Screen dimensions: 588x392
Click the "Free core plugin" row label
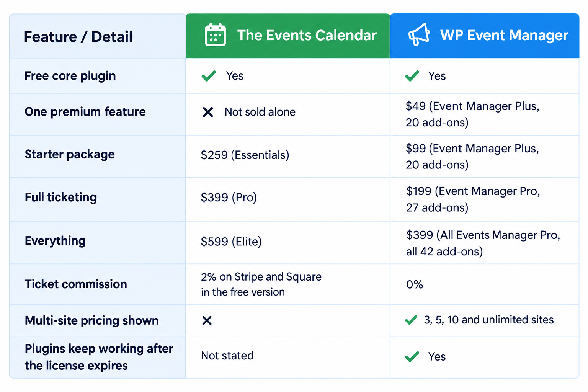pyautogui.click(x=70, y=76)
